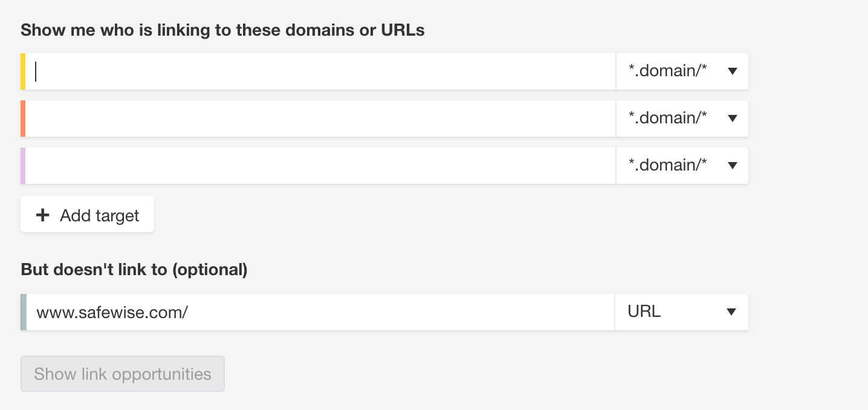
Task: Click the plus icon on Add target
Action: tap(42, 215)
